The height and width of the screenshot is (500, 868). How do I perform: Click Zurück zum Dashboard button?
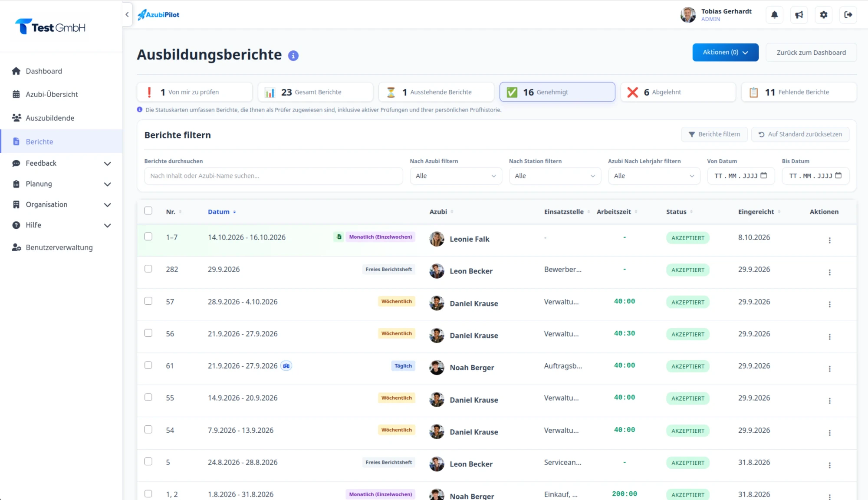coord(811,52)
